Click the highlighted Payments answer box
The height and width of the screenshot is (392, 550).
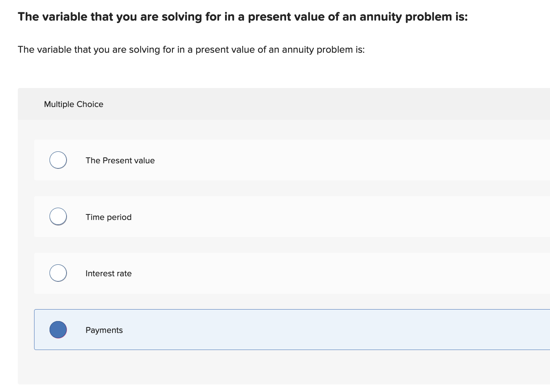238,329
